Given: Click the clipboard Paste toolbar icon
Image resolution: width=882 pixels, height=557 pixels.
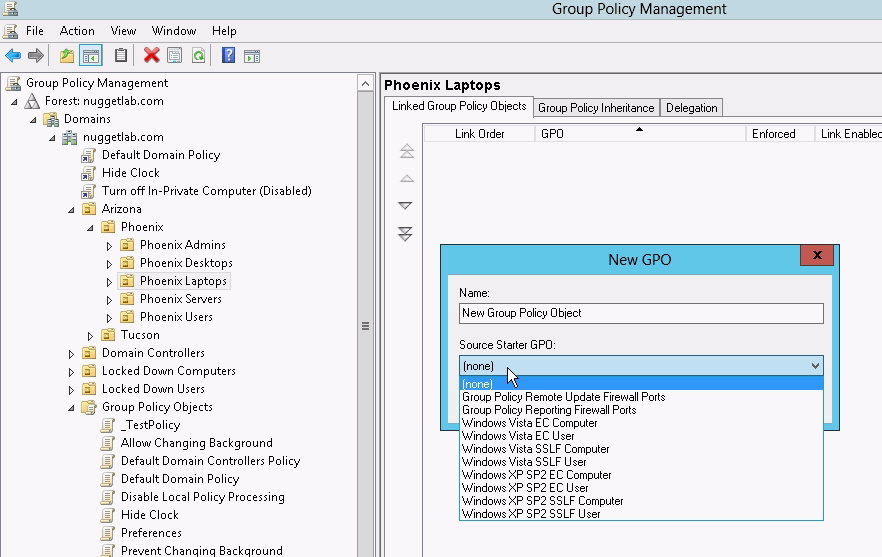Looking at the screenshot, I should coord(120,55).
